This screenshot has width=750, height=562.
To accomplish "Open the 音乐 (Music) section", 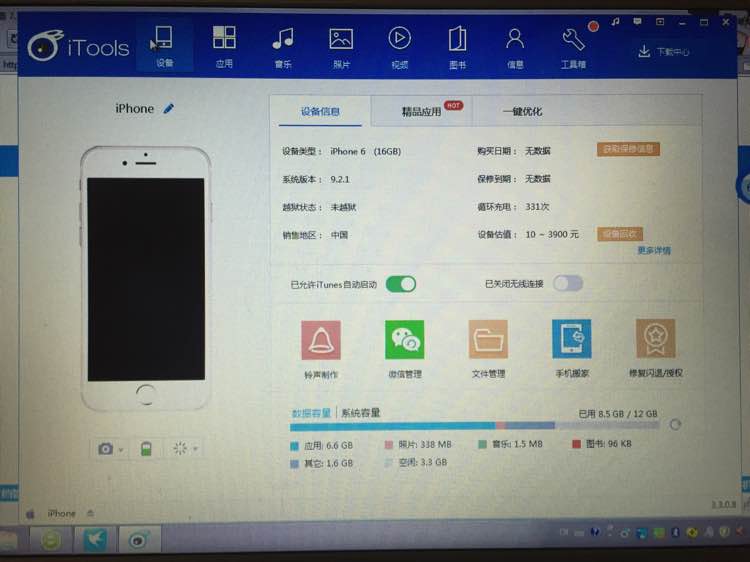I will coord(283,47).
